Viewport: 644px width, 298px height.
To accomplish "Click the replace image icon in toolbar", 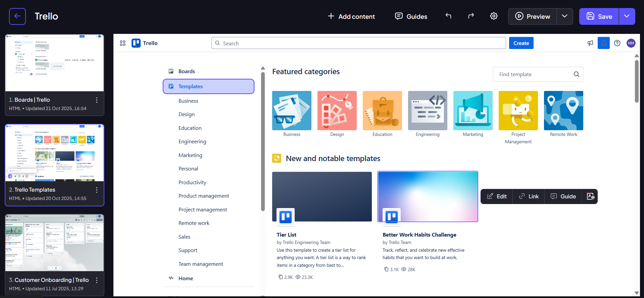I will point(590,196).
